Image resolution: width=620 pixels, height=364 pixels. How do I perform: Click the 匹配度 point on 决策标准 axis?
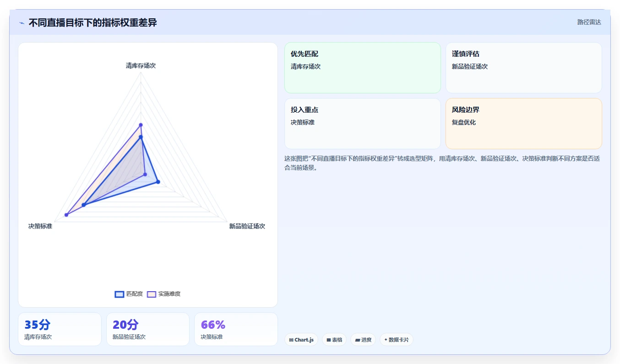pyautogui.click(x=84, y=205)
